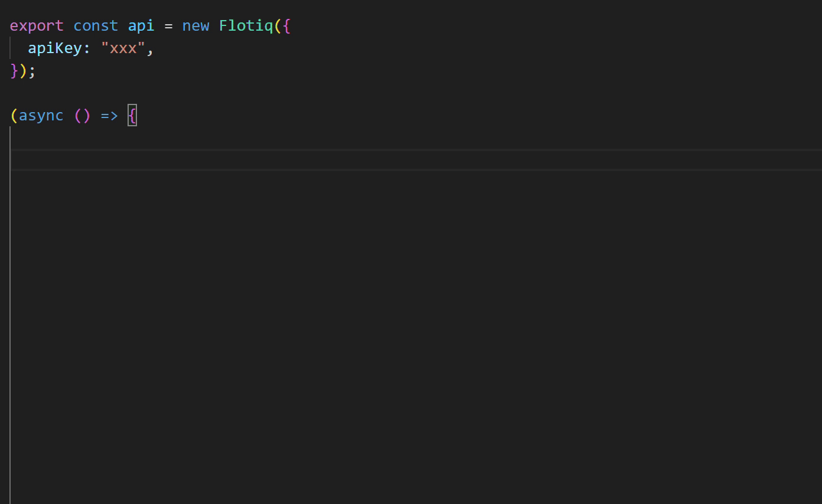
Task: Click the async keyword
Action: [41, 116]
